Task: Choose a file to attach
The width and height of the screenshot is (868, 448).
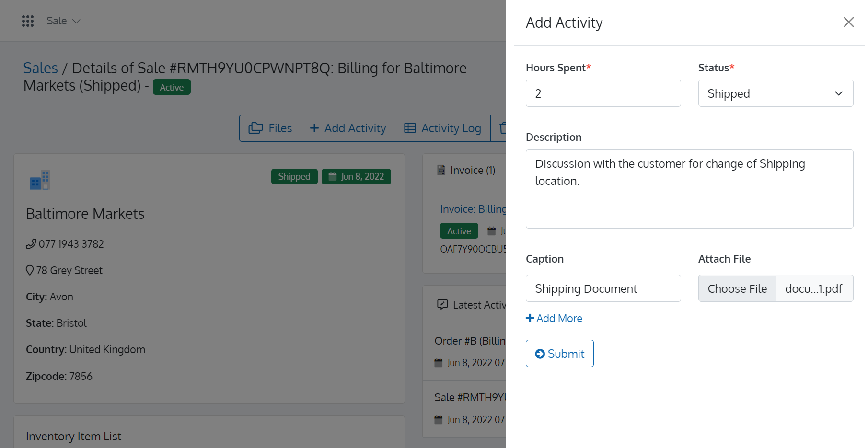Action: (x=737, y=288)
